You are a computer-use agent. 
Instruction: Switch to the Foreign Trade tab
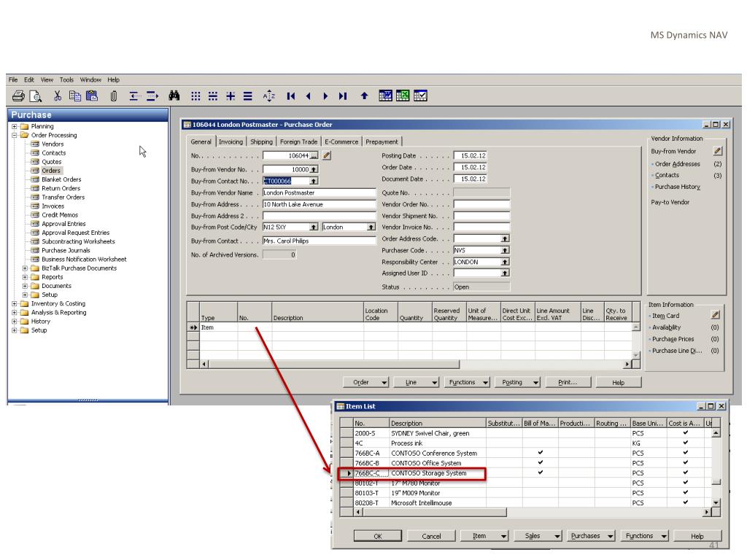[x=298, y=142]
